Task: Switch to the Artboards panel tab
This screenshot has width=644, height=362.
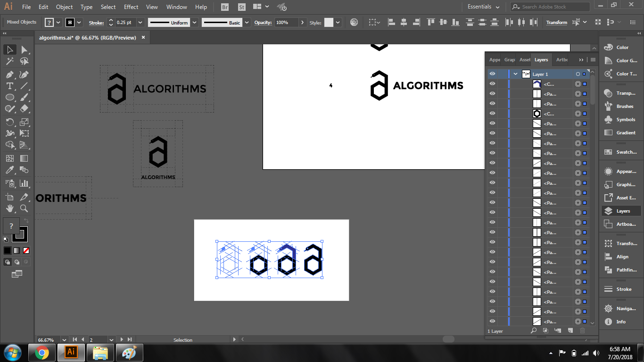Action: click(562, 60)
